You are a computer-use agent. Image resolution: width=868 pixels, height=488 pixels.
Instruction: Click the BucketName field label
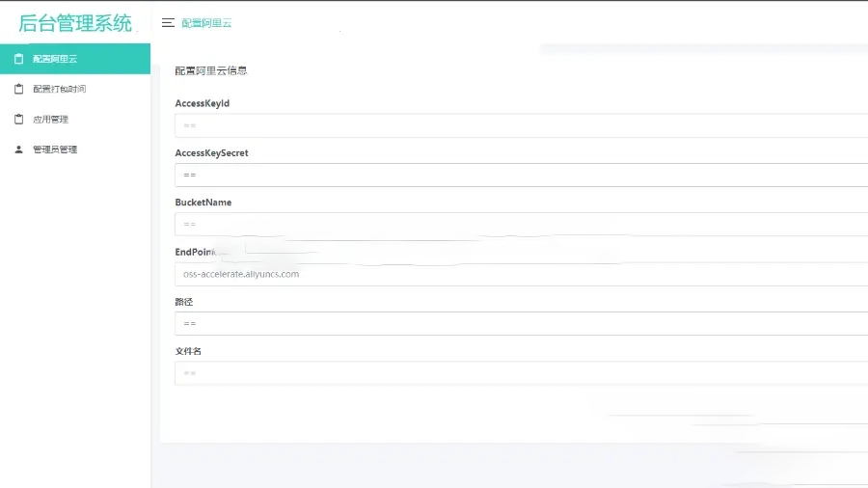pos(203,203)
